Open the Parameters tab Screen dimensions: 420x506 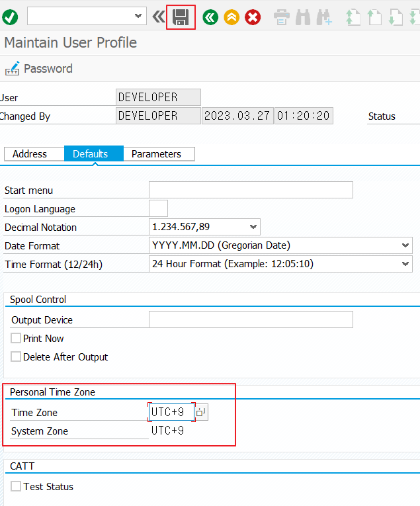159,153
